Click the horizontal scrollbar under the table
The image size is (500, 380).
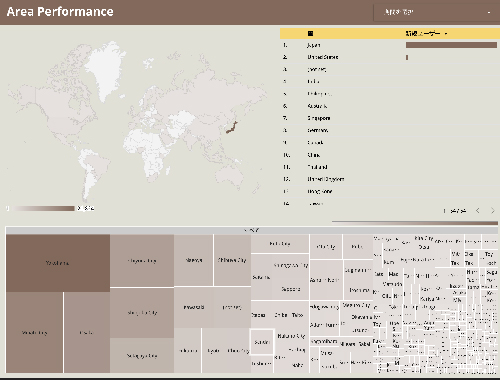(415, 222)
